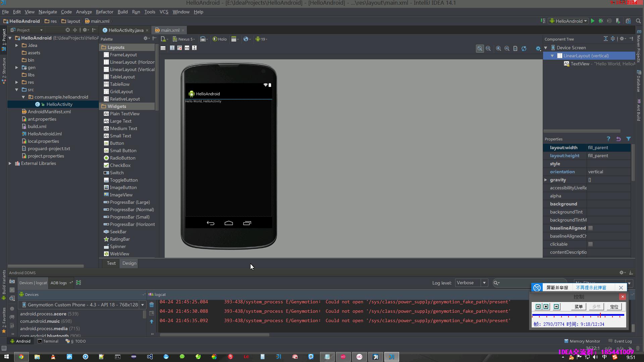The width and height of the screenshot is (644, 362).
Task: Collapse all nodes in Component Tree
Action: click(612, 39)
